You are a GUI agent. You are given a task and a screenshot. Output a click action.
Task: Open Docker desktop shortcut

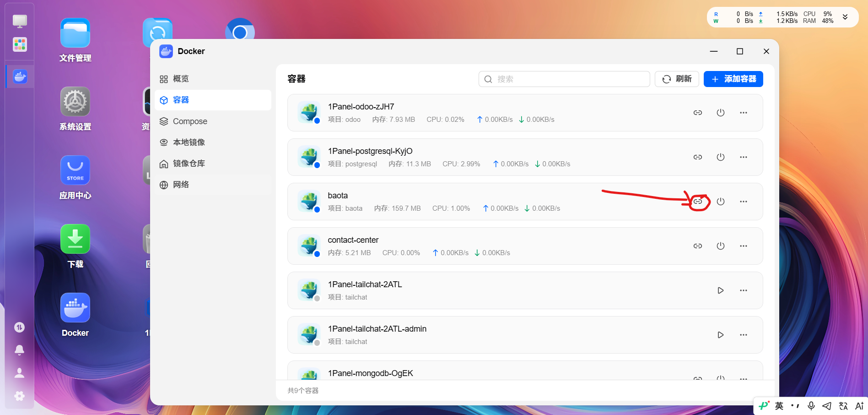[75, 315]
